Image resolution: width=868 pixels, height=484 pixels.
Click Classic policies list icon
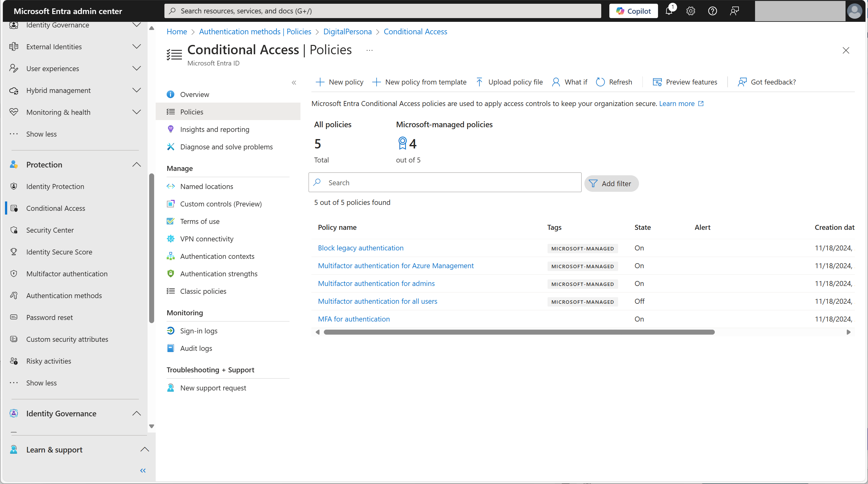point(170,291)
